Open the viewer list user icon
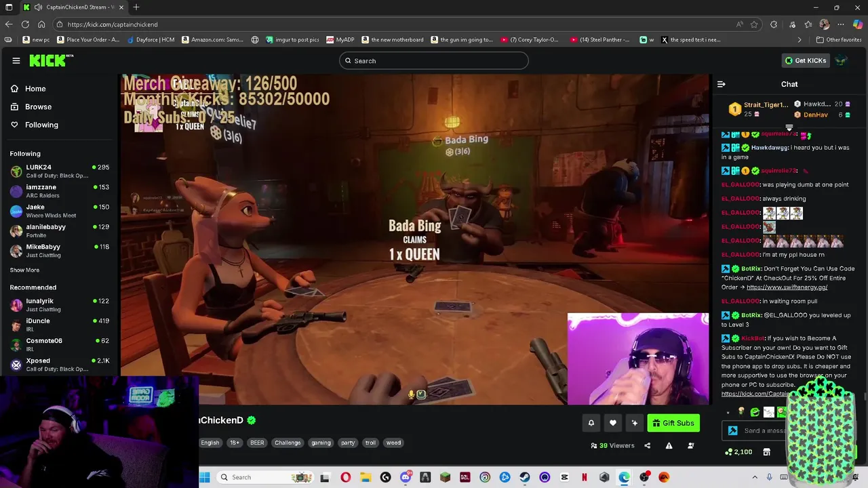This screenshot has height=488, width=868. (690, 445)
